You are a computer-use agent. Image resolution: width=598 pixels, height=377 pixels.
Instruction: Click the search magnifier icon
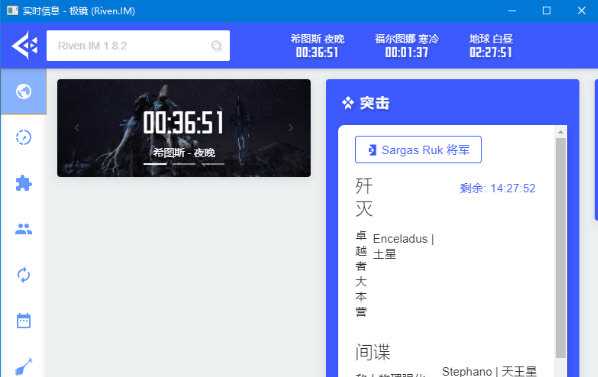[217, 46]
